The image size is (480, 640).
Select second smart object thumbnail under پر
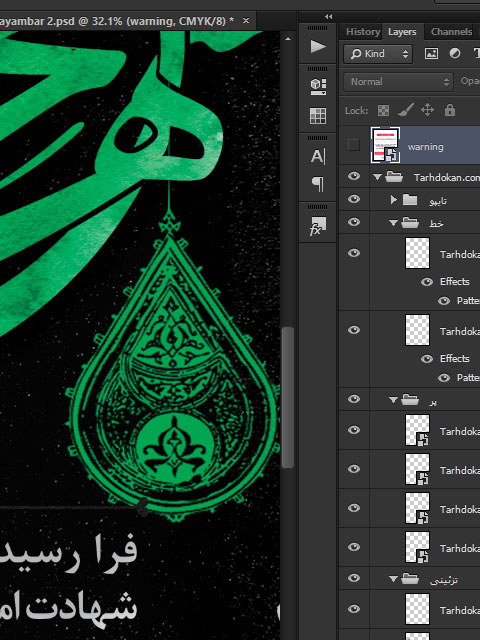tap(417, 469)
